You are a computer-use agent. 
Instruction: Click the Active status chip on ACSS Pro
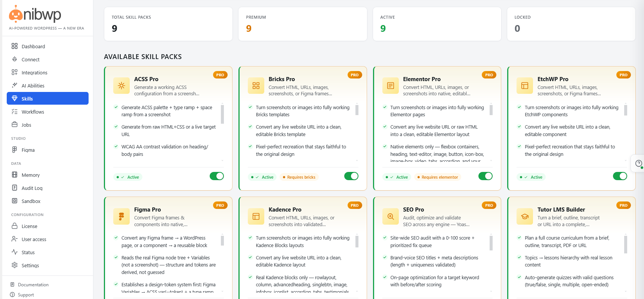tap(128, 177)
